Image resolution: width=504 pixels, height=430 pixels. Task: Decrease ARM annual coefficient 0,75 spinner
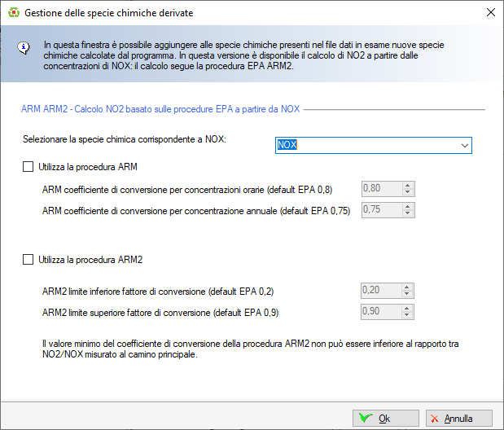click(408, 213)
